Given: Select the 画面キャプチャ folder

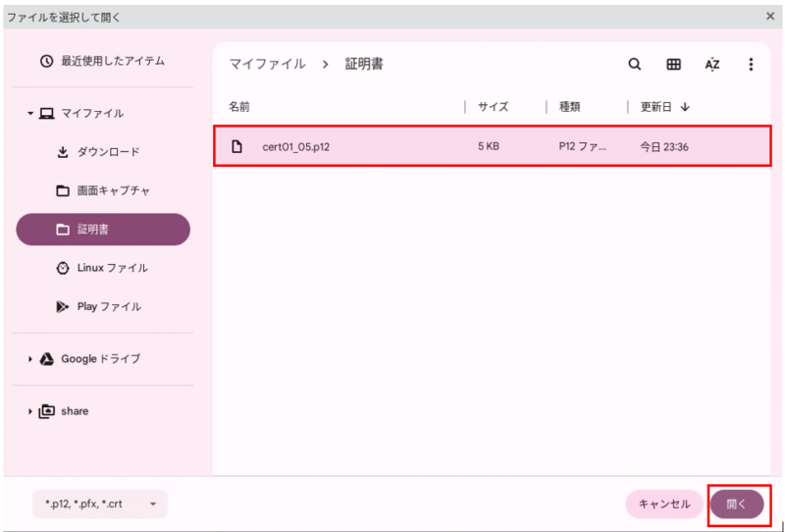Looking at the screenshot, I should point(103,190).
